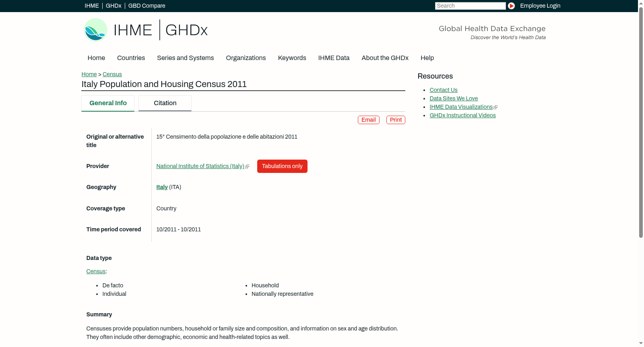Click the Email button

(x=369, y=120)
